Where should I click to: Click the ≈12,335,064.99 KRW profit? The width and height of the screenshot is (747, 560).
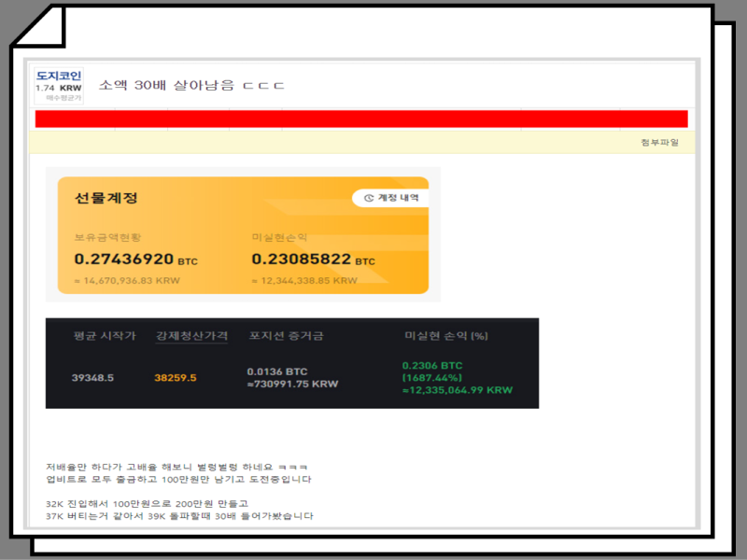point(458,390)
